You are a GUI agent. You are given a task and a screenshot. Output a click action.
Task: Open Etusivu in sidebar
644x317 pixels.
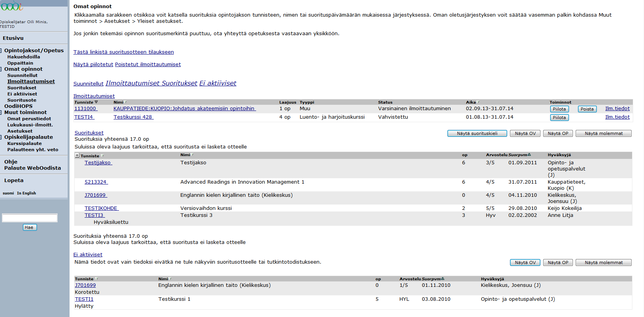point(13,38)
